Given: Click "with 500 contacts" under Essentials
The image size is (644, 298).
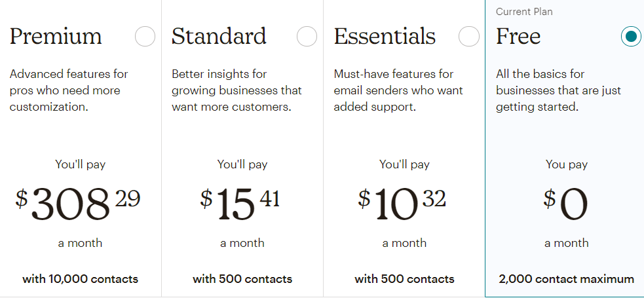Looking at the screenshot, I should click(x=404, y=279).
